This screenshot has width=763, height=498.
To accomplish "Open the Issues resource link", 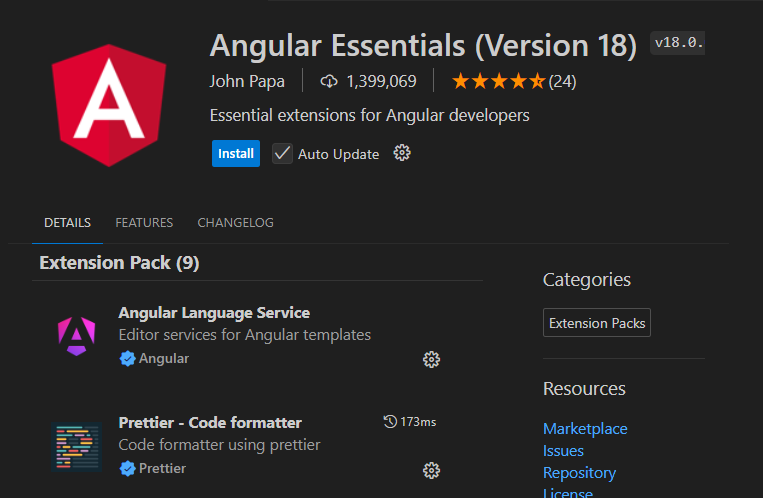I will pos(563,451).
